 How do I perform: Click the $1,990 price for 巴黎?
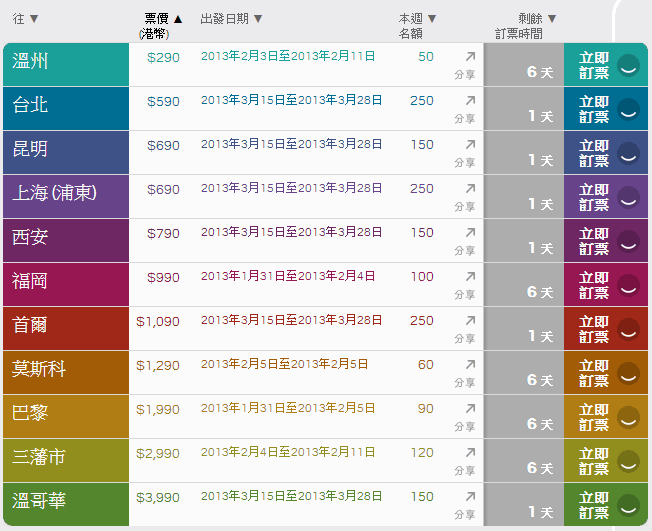click(158, 410)
